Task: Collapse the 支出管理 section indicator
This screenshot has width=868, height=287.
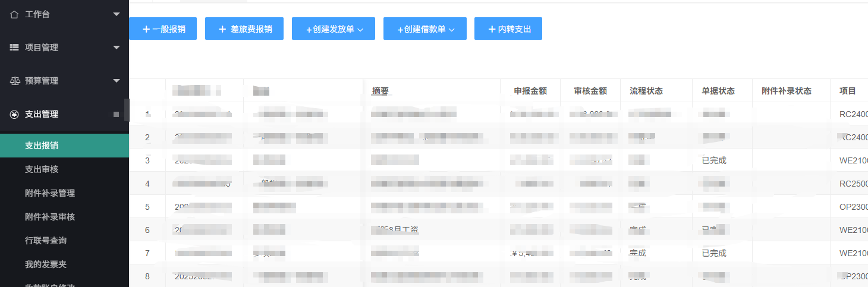Action: click(117, 114)
